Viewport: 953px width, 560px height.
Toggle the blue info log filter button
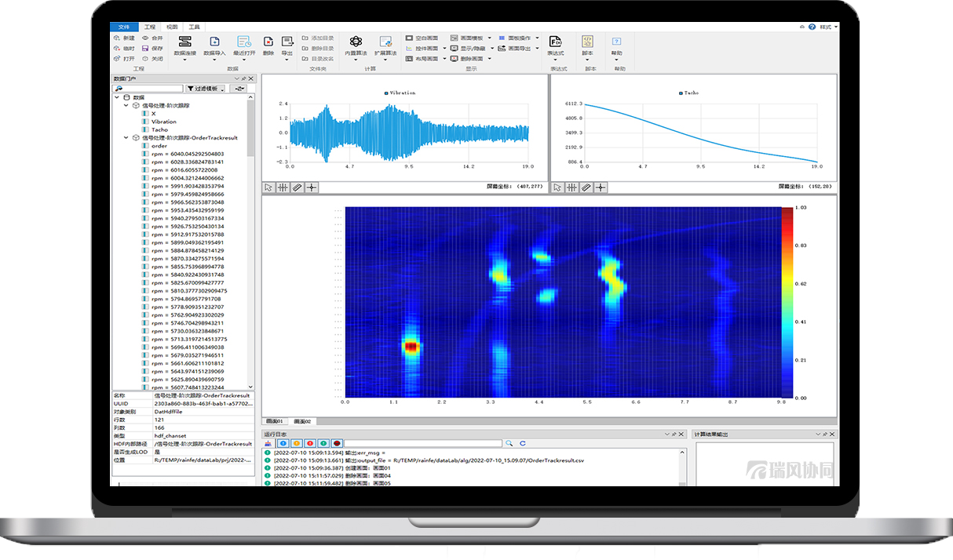[x=283, y=444]
